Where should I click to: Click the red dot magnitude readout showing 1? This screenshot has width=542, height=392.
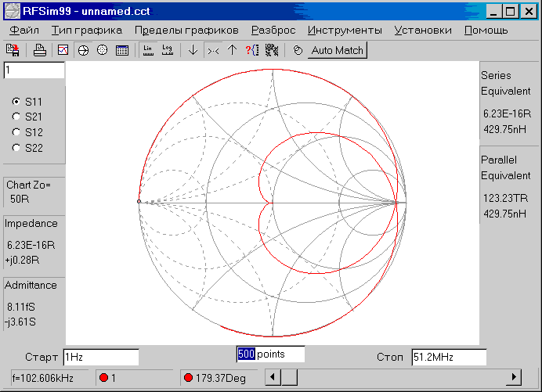coord(107,378)
